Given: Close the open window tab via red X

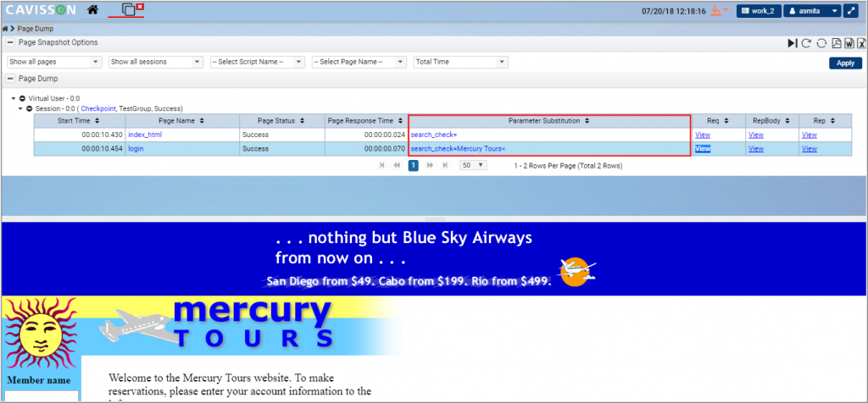Looking at the screenshot, I should 140,6.
